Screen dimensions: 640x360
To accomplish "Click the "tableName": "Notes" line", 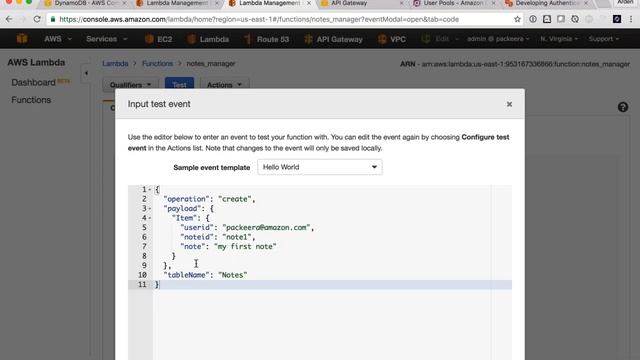I will [x=205, y=275].
